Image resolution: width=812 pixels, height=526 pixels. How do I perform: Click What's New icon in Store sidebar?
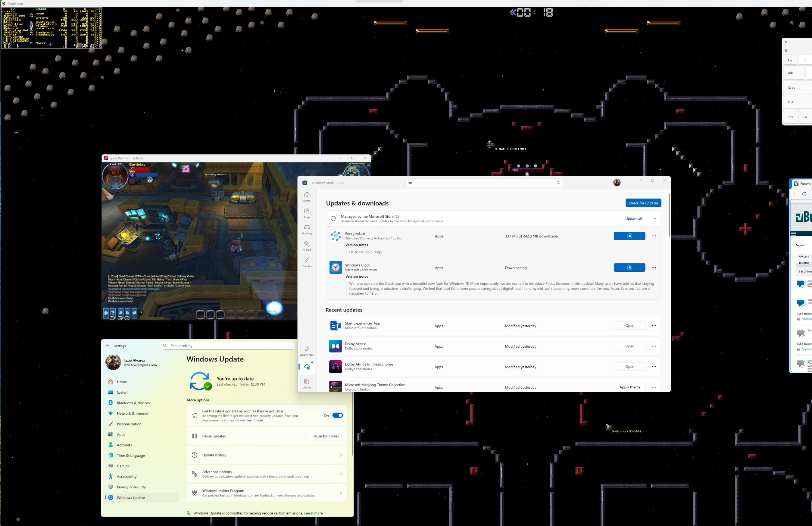point(307,351)
